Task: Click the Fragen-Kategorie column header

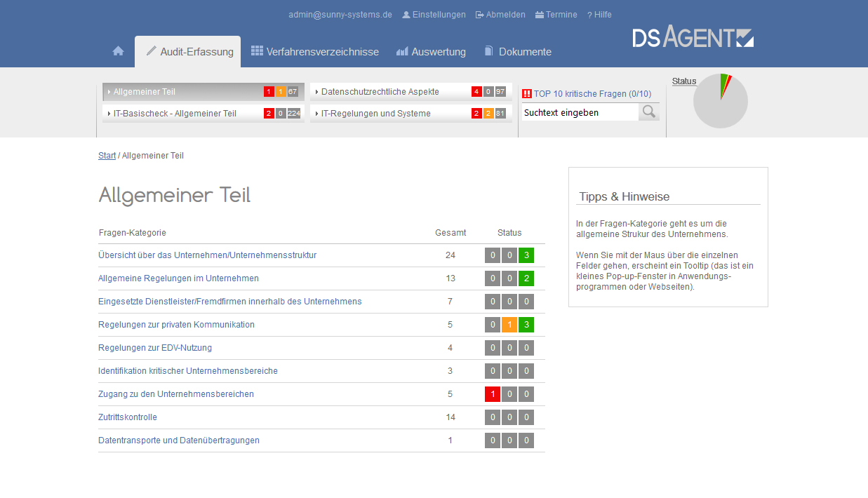Action: click(133, 233)
